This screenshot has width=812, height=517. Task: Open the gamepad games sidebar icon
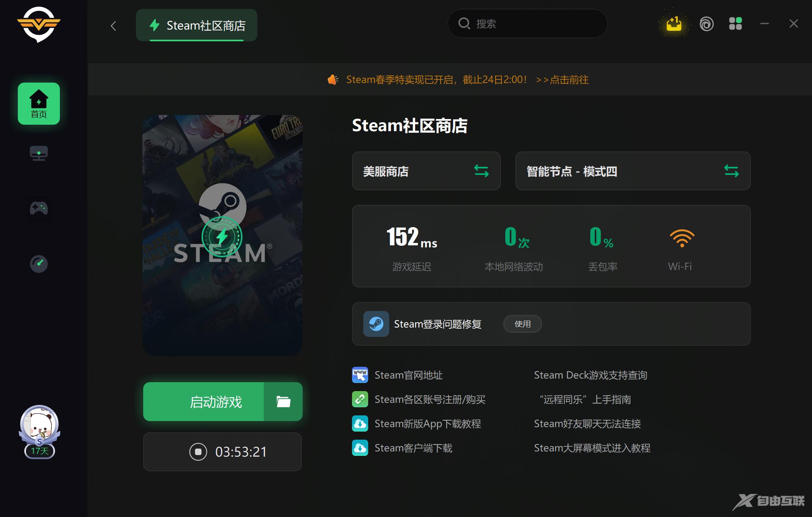coord(39,208)
